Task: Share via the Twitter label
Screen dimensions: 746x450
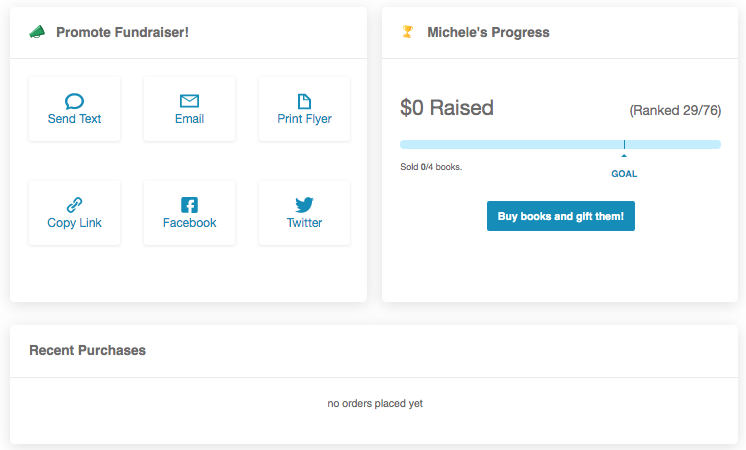Action: pyautogui.click(x=304, y=223)
